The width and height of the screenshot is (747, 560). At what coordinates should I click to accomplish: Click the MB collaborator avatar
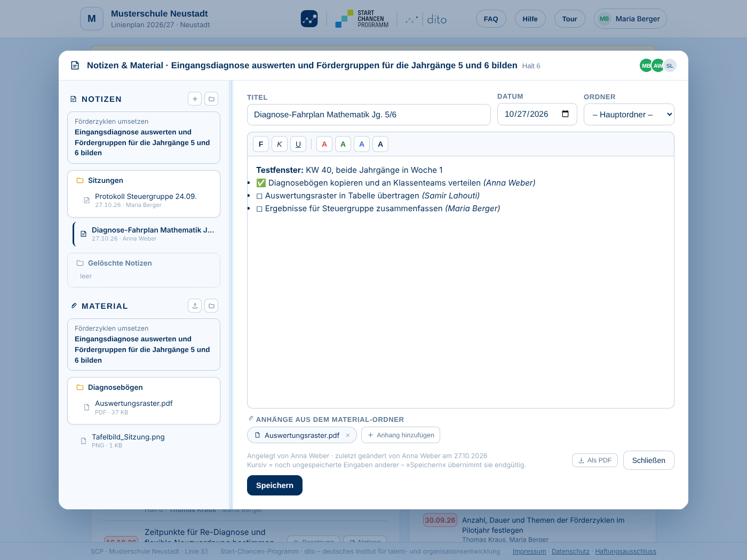pos(646,66)
